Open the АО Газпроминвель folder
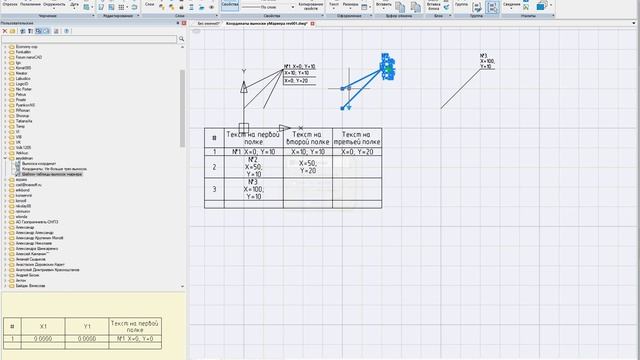This screenshot has height=360, width=640. [37, 222]
